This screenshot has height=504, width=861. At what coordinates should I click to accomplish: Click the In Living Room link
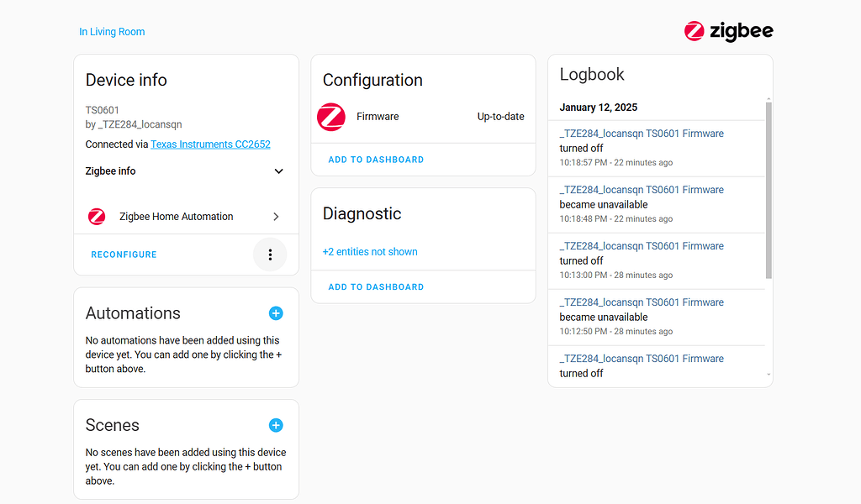pyautogui.click(x=112, y=32)
